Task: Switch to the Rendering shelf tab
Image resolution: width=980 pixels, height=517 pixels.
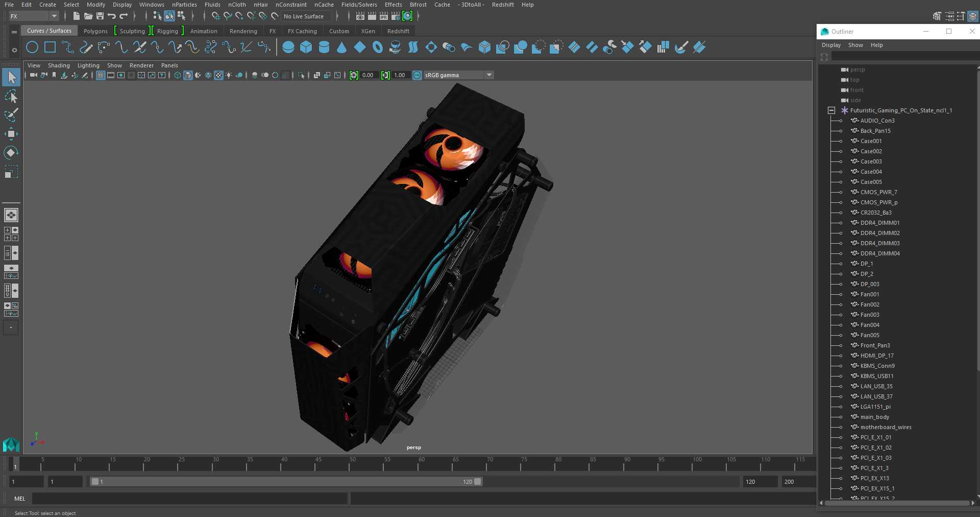Action: tap(243, 31)
